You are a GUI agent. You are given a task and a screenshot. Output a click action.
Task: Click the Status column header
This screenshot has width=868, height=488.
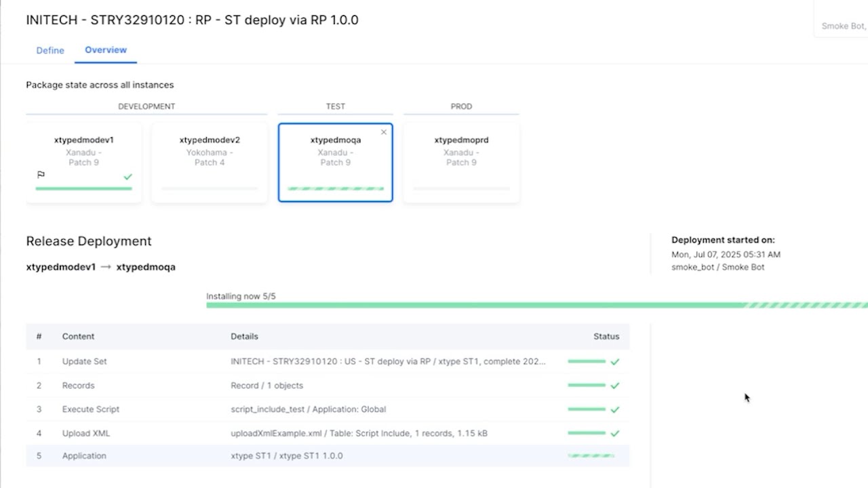pyautogui.click(x=606, y=336)
